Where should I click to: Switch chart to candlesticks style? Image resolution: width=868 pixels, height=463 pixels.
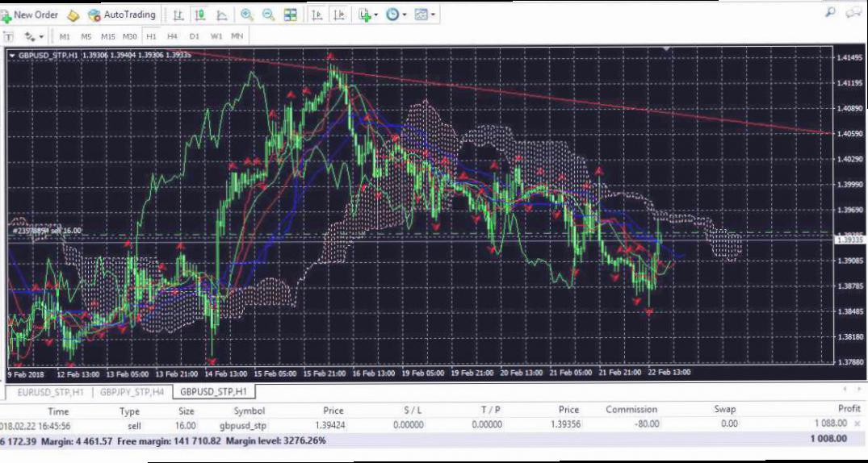click(x=199, y=15)
